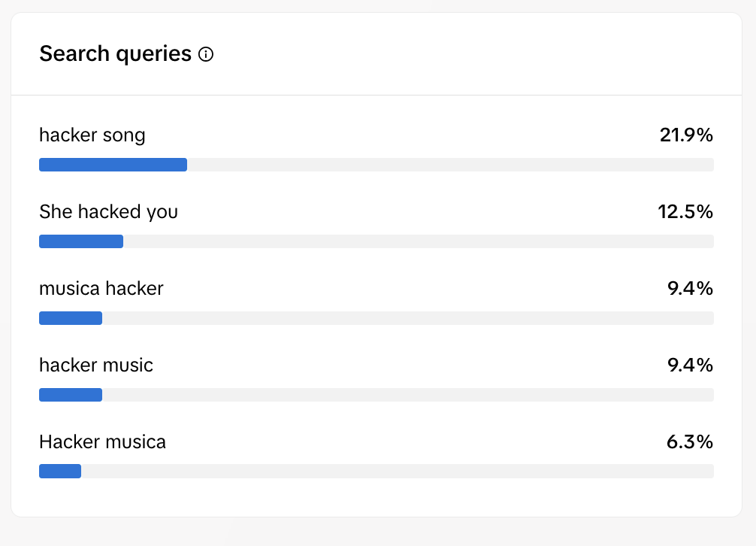Image resolution: width=756 pixels, height=546 pixels.
Task: Click the 12.5% percentage figure
Action: [685, 212]
